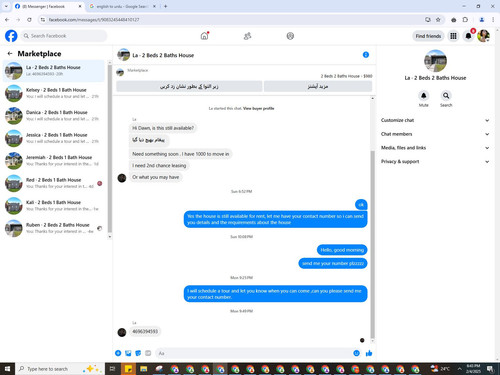Open Ruben 2 Beds 2 Baths House chat
This screenshot has width=500, height=375.
tap(54, 228)
